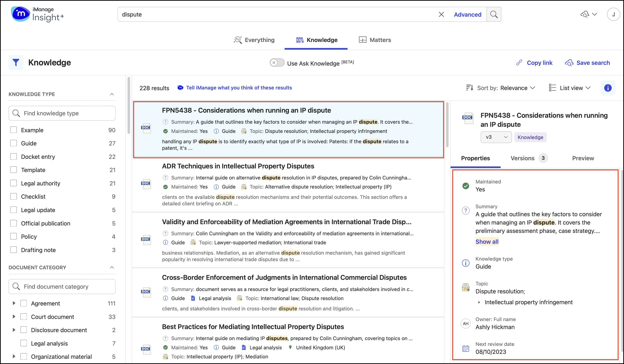Check the Template checkbox
The height and width of the screenshot is (364, 624).
point(14,170)
